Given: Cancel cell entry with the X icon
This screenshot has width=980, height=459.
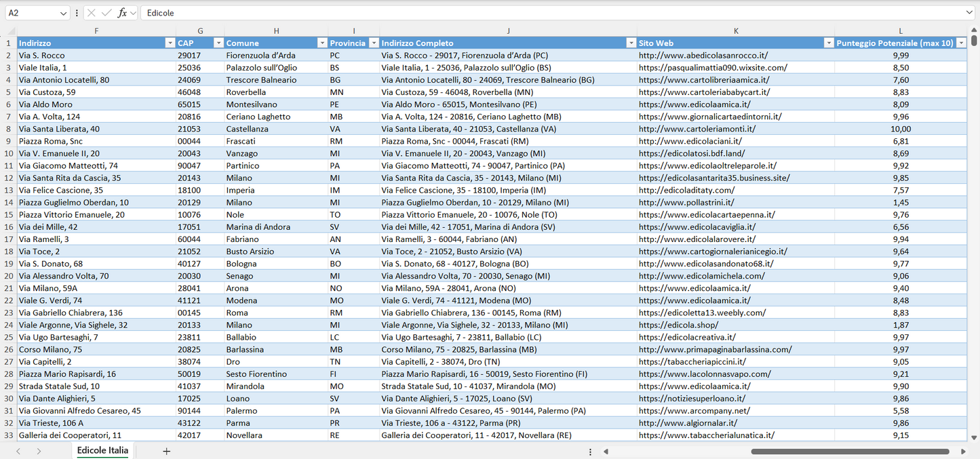Looking at the screenshot, I should click(91, 12).
